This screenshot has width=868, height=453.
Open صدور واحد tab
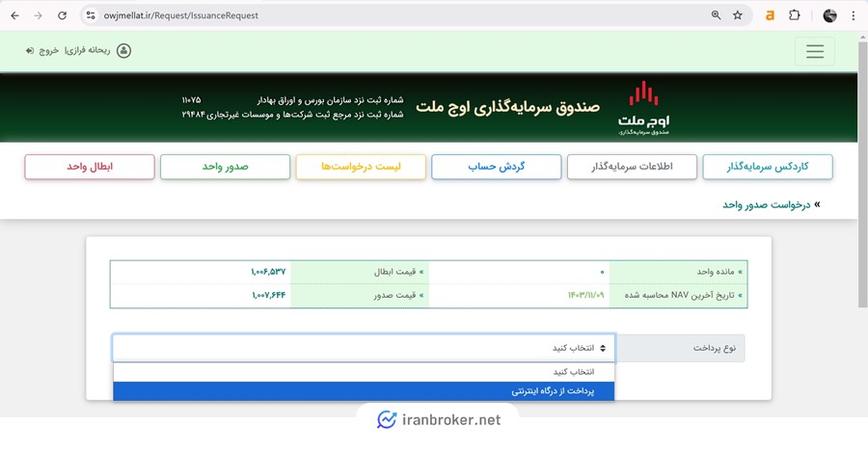pos(225,167)
